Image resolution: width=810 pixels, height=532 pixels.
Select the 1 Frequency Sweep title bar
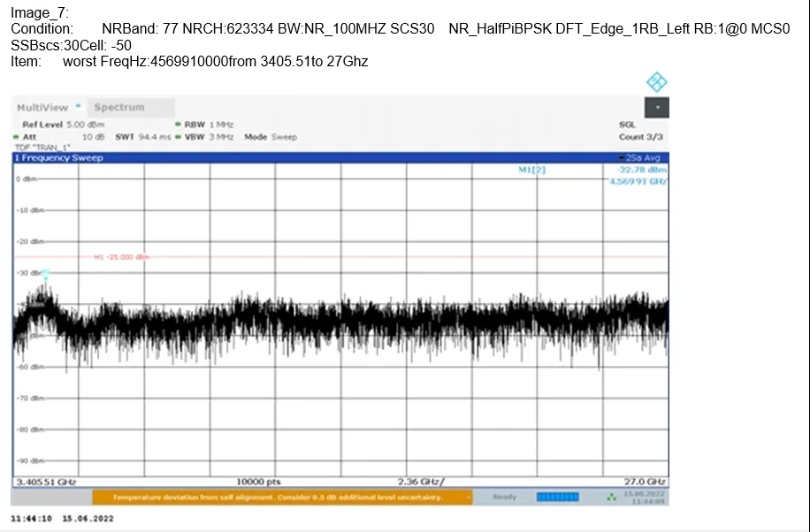[x=340, y=157]
